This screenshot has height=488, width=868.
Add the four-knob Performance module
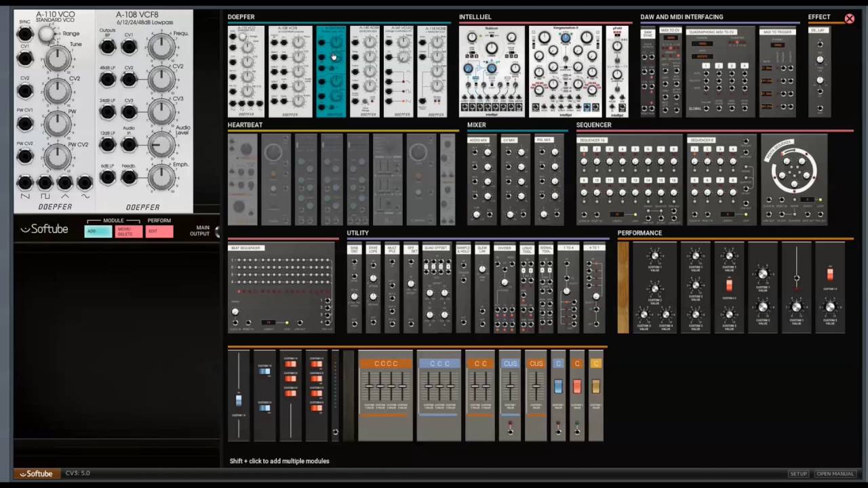coord(654,287)
